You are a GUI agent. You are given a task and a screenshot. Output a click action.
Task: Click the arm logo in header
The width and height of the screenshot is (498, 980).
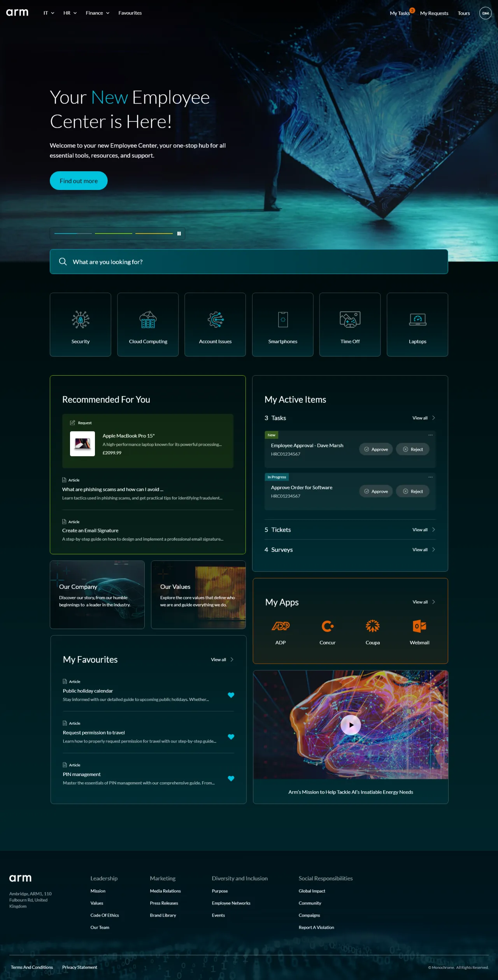click(x=17, y=12)
